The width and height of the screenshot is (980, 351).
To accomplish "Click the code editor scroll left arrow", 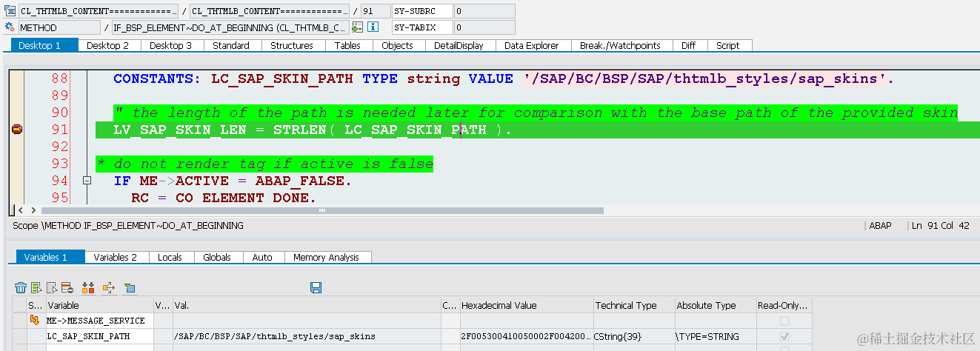I will [21, 210].
